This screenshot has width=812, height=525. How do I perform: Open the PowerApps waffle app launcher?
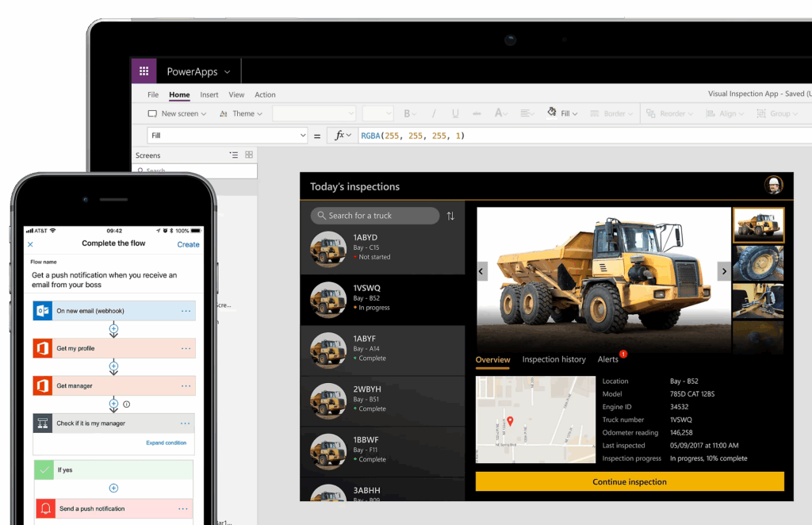[x=144, y=71]
